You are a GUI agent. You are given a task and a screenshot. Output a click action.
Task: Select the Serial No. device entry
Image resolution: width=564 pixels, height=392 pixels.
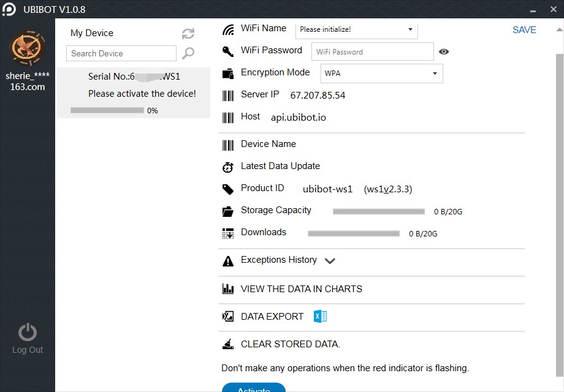(134, 92)
